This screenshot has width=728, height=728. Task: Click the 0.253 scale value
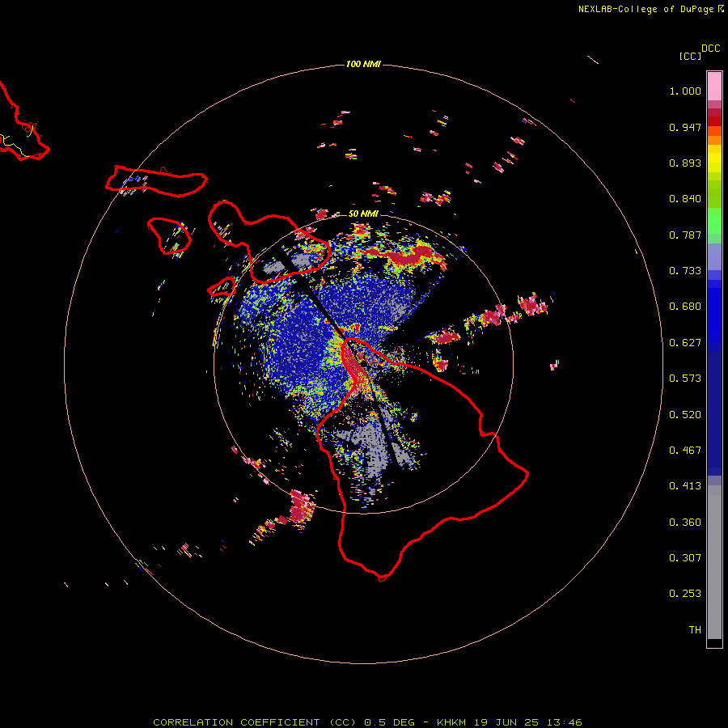[685, 594]
